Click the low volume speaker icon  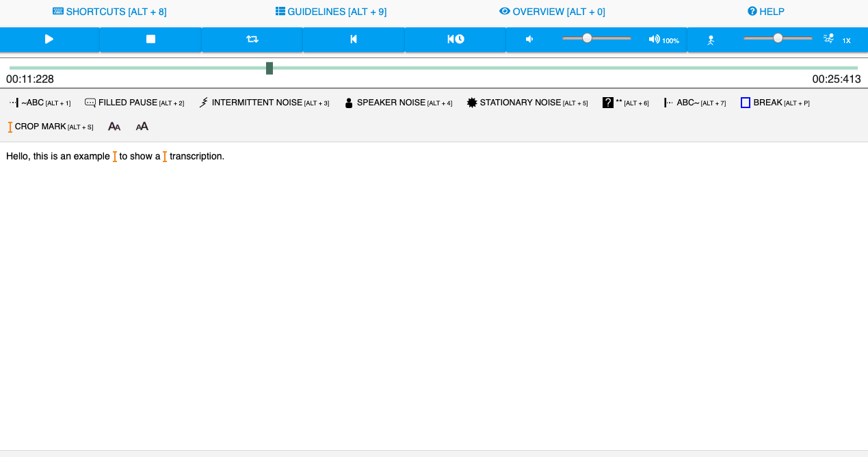pos(529,40)
